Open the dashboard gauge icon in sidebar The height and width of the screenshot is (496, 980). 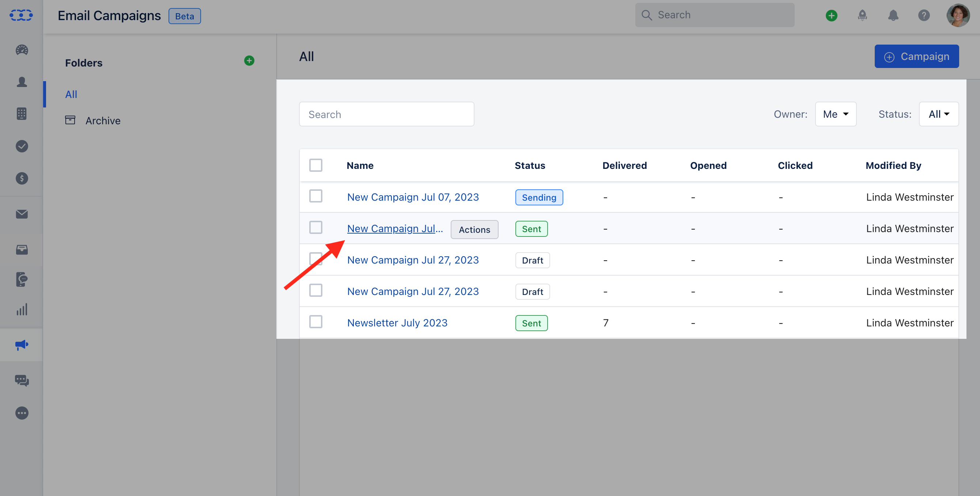click(x=22, y=50)
